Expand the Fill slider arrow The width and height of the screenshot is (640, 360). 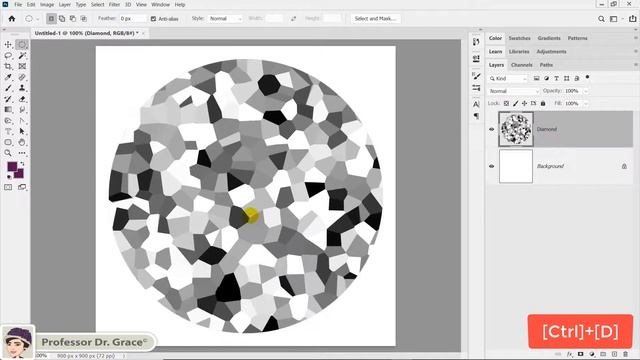pyautogui.click(x=586, y=104)
